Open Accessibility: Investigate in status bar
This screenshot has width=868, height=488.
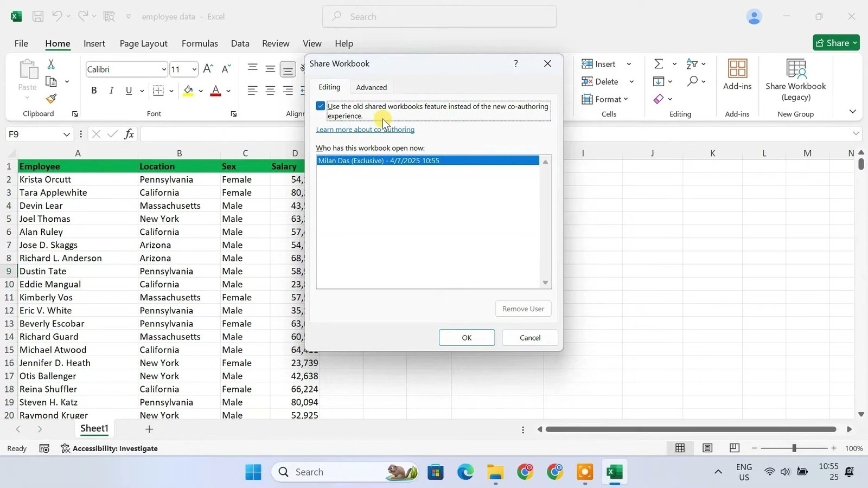[x=109, y=448]
